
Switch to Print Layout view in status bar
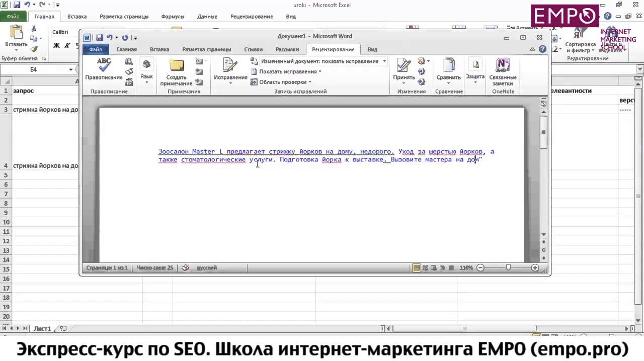pos(417,268)
